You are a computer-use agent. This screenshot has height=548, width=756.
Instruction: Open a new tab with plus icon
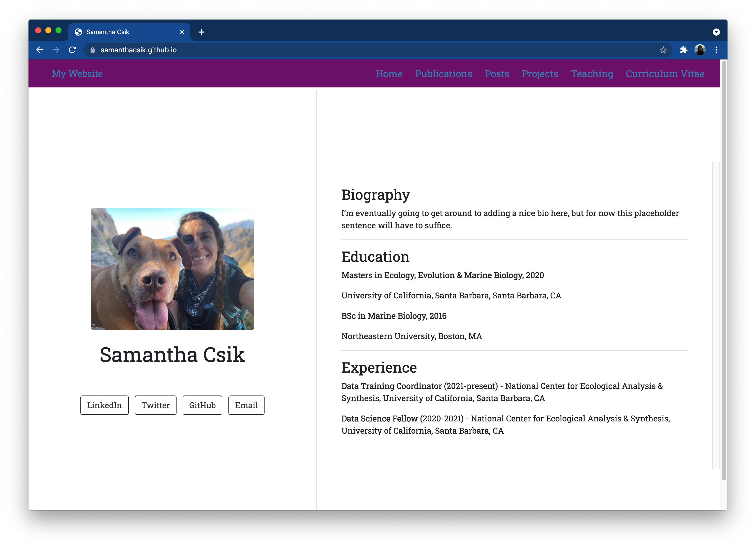201,32
